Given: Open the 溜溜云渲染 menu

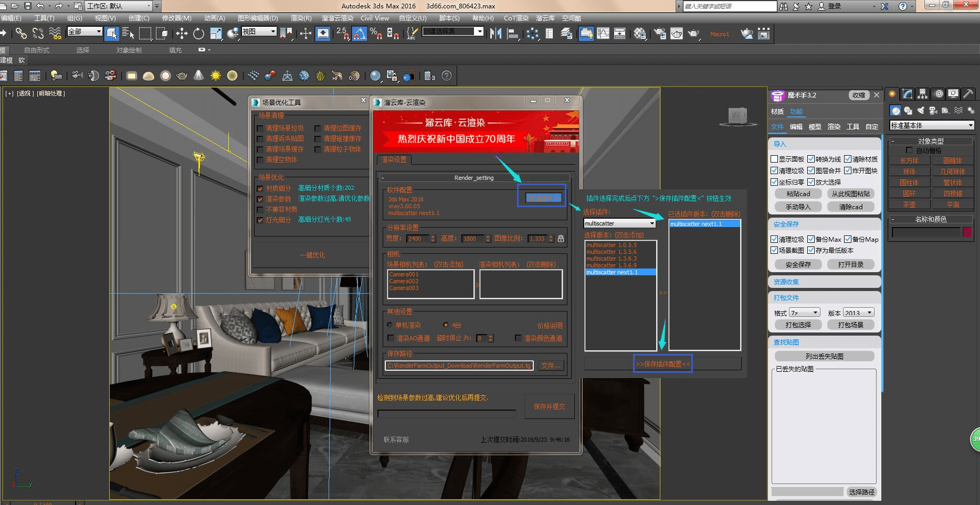Looking at the screenshot, I should (338, 18).
